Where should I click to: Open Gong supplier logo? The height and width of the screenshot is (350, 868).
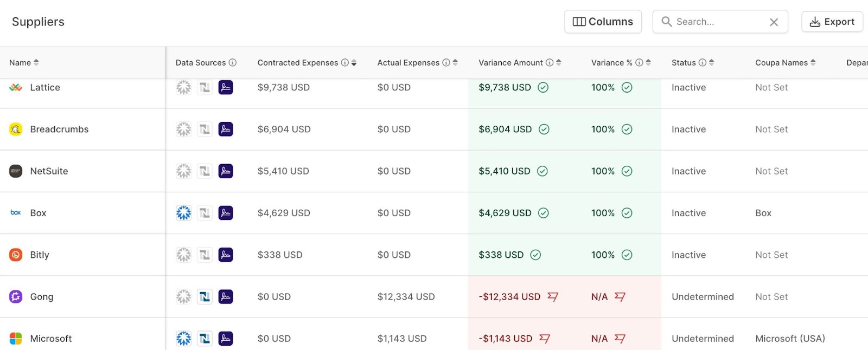coord(16,297)
